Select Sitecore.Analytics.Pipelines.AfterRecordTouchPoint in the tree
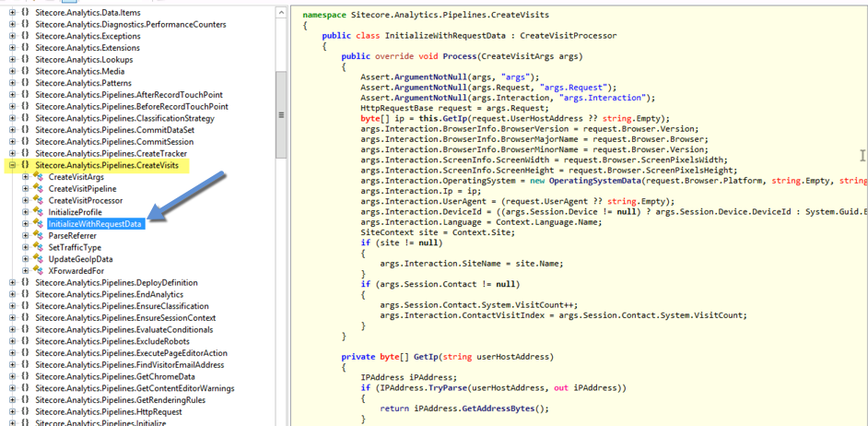This screenshot has height=426, width=868. point(129,95)
